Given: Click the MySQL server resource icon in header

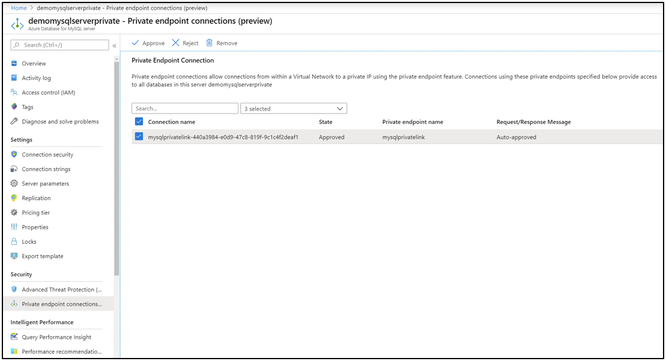Looking at the screenshot, I should [x=17, y=25].
